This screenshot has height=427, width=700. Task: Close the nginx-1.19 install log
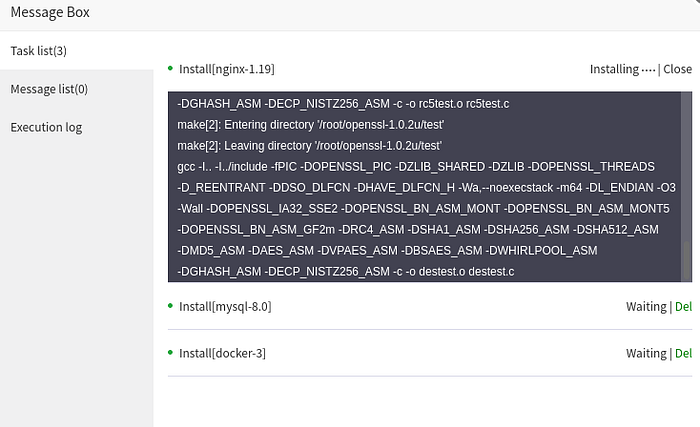677,69
